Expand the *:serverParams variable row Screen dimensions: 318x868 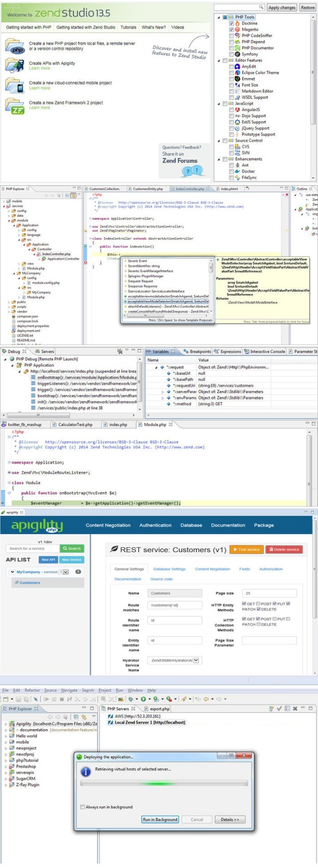pyautogui.click(x=163, y=392)
